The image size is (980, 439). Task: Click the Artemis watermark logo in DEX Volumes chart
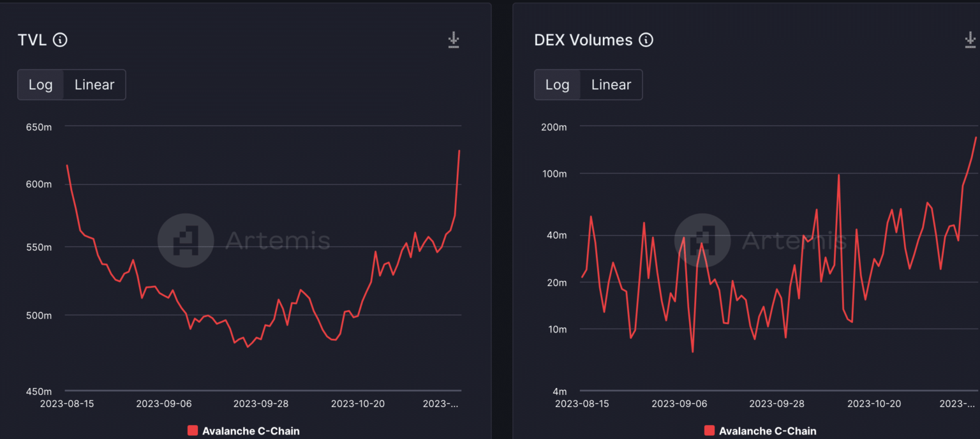click(x=702, y=240)
